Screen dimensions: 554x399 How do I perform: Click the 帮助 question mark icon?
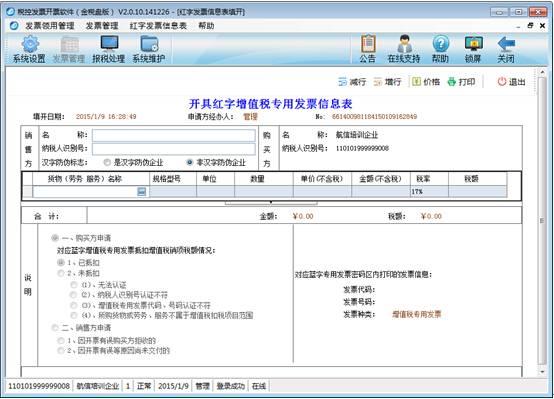(x=441, y=43)
